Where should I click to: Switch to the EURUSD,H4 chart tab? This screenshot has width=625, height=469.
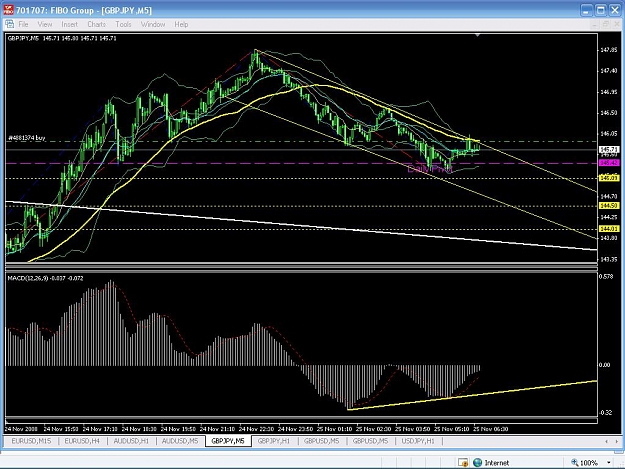coord(82,441)
